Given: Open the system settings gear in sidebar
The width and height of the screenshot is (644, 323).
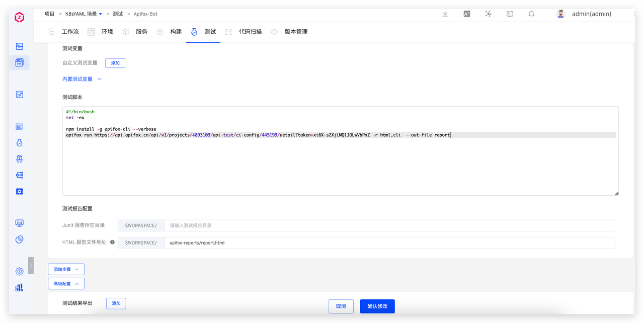Looking at the screenshot, I should [x=20, y=271].
